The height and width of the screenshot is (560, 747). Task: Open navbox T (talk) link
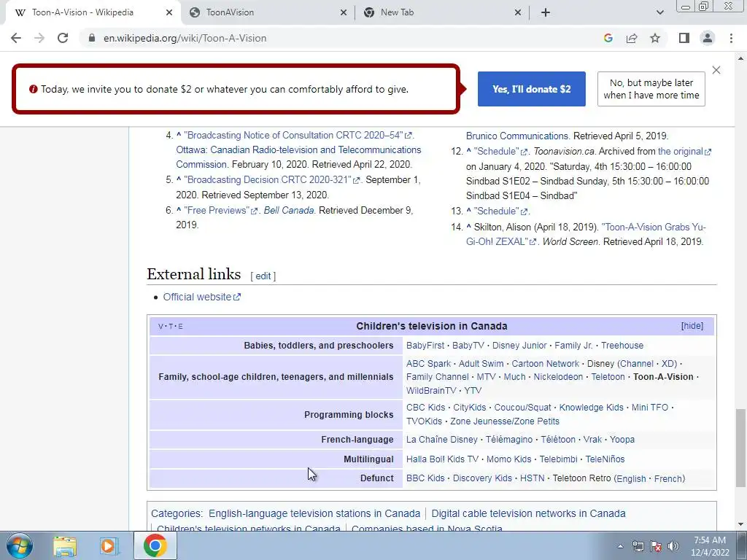click(x=171, y=326)
